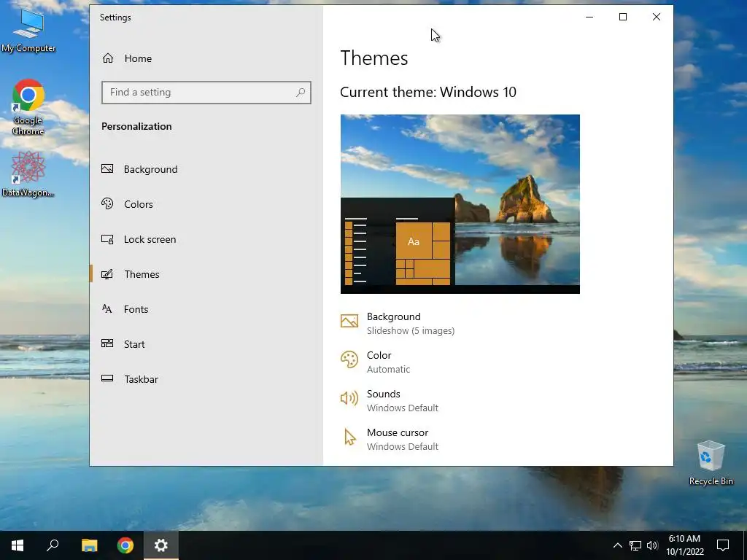Select the Recycle Bin desktop icon

711,463
